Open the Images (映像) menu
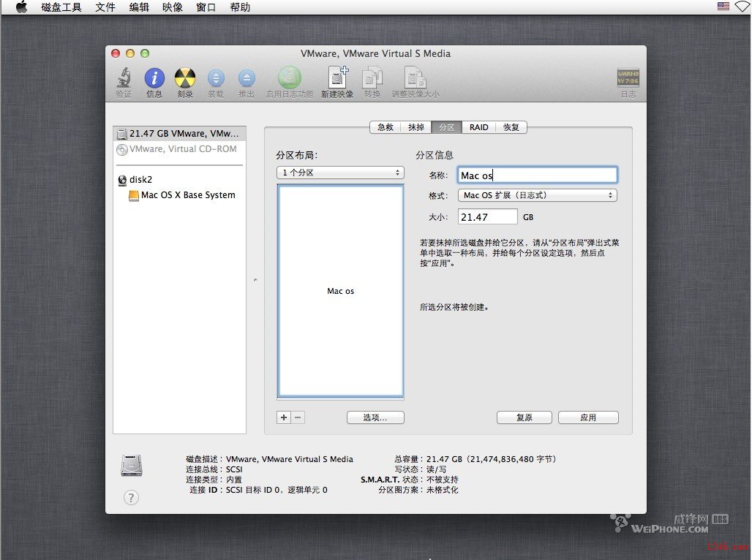 click(x=173, y=7)
